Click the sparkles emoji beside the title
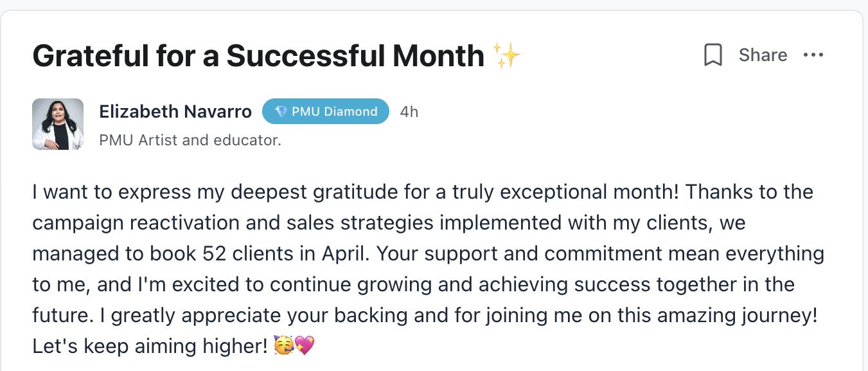Image resolution: width=868 pixels, height=371 pixels. [x=506, y=56]
